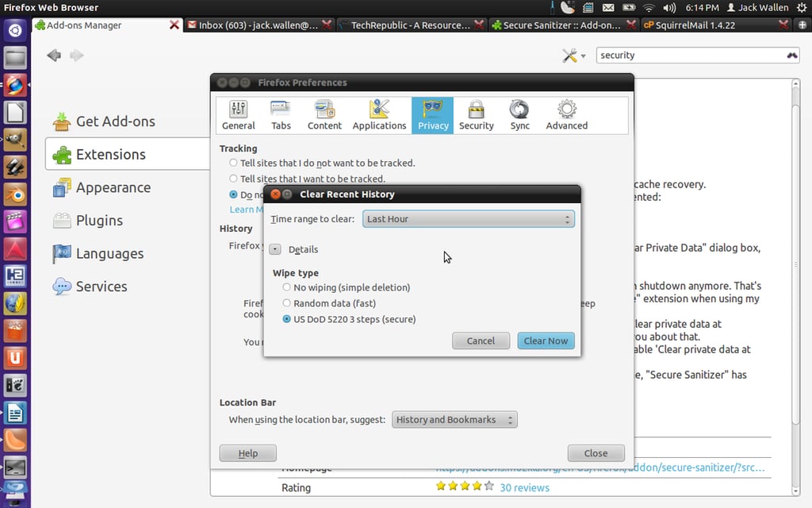
Task: Open the Add-ons Manager tools dropdown
Action: click(574, 56)
